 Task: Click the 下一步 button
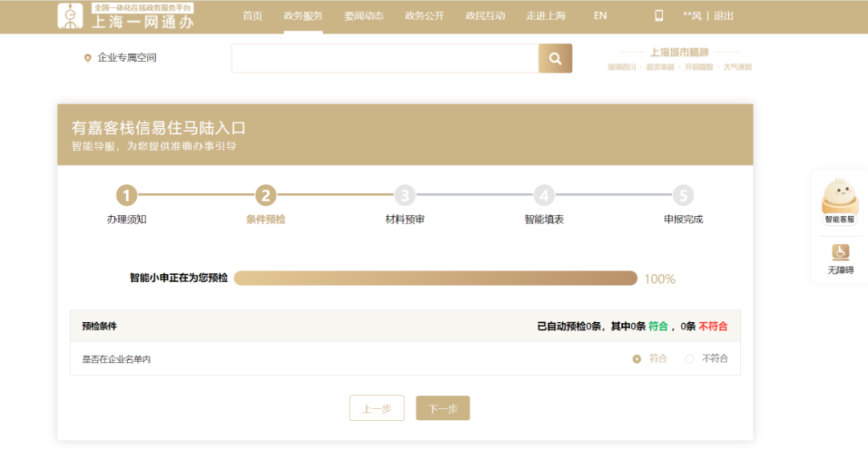443,408
